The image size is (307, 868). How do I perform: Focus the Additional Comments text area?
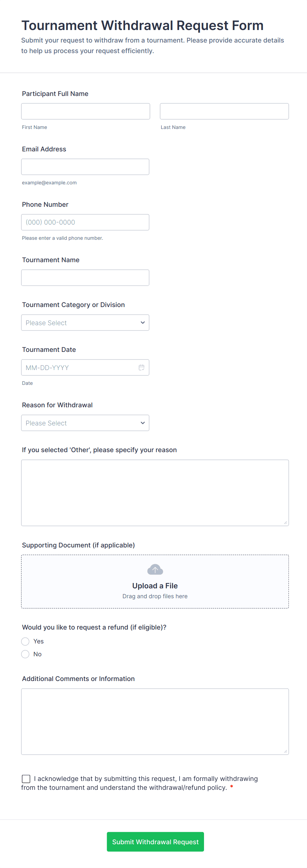point(155,721)
